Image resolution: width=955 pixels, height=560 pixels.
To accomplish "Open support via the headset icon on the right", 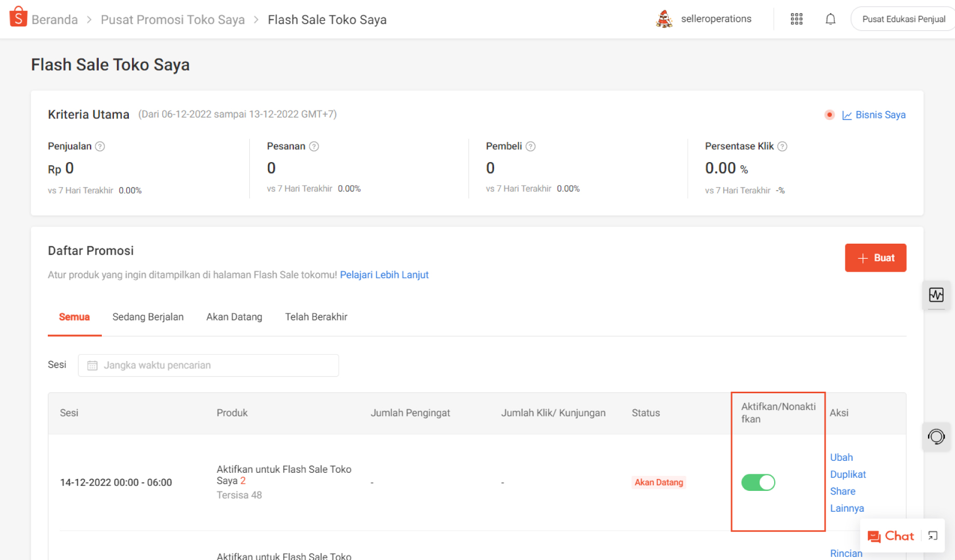I will coord(937,436).
